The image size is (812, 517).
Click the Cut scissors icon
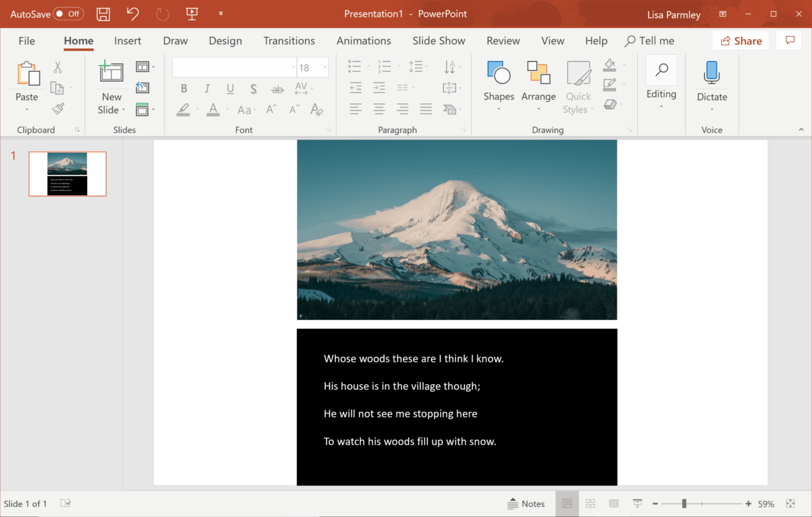click(57, 67)
